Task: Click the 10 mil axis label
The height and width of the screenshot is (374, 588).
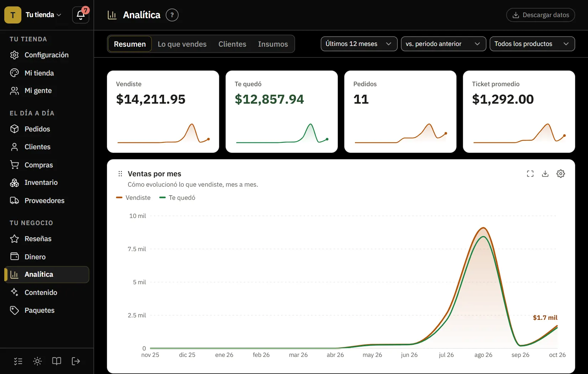Action: pos(138,216)
